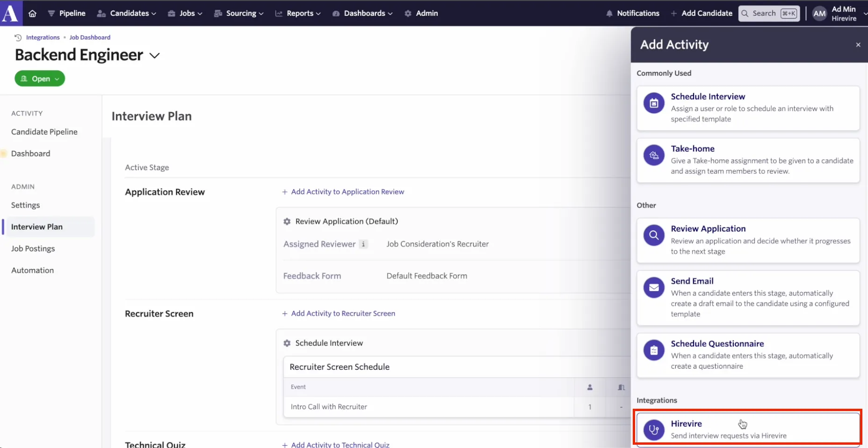This screenshot has height=448, width=868.
Task: Click the Integrations breadcrumb link
Action: tap(43, 37)
